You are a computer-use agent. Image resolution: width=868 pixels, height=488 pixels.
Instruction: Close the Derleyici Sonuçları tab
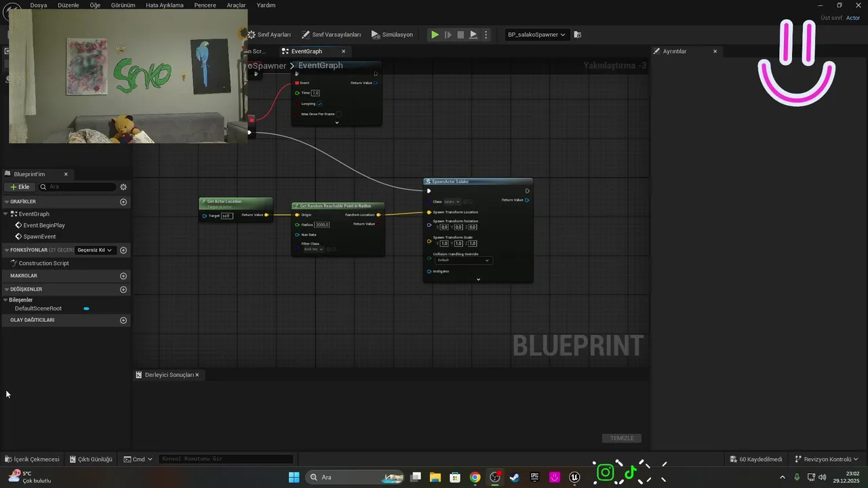[x=197, y=375]
